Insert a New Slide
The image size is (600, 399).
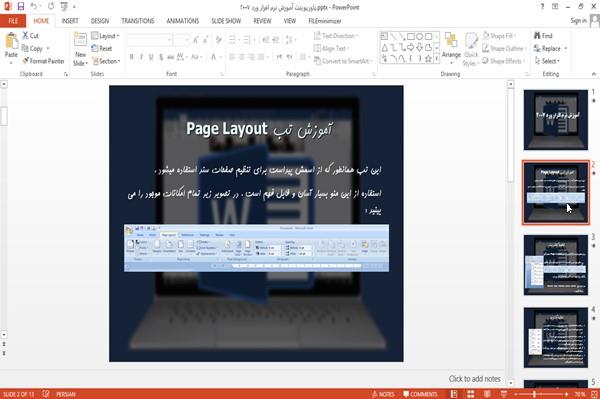click(80, 50)
